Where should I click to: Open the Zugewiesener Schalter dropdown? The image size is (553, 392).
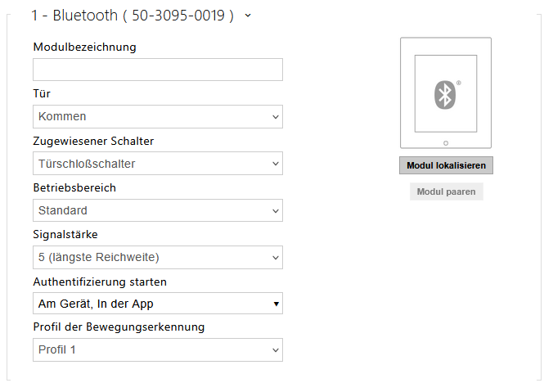[158, 164]
